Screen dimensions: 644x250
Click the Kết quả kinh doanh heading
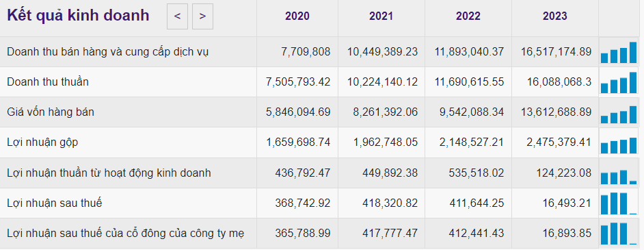(x=78, y=16)
